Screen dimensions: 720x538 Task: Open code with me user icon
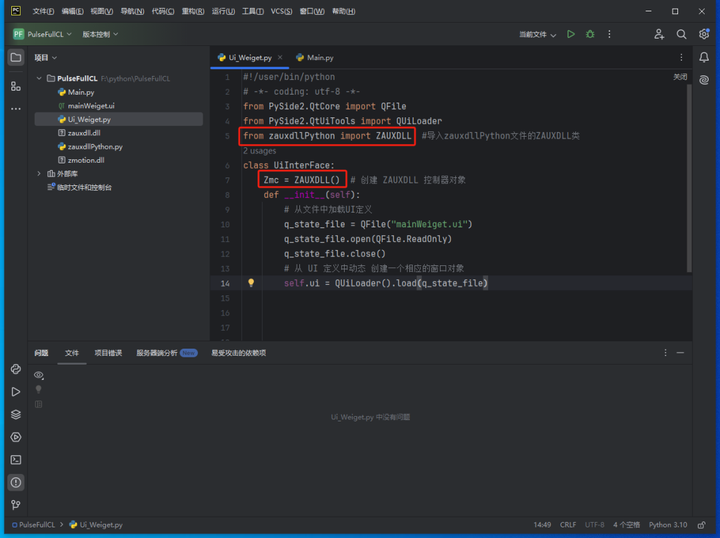click(659, 34)
